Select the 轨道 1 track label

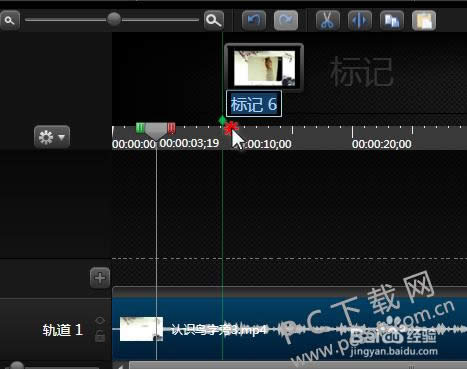(x=62, y=330)
